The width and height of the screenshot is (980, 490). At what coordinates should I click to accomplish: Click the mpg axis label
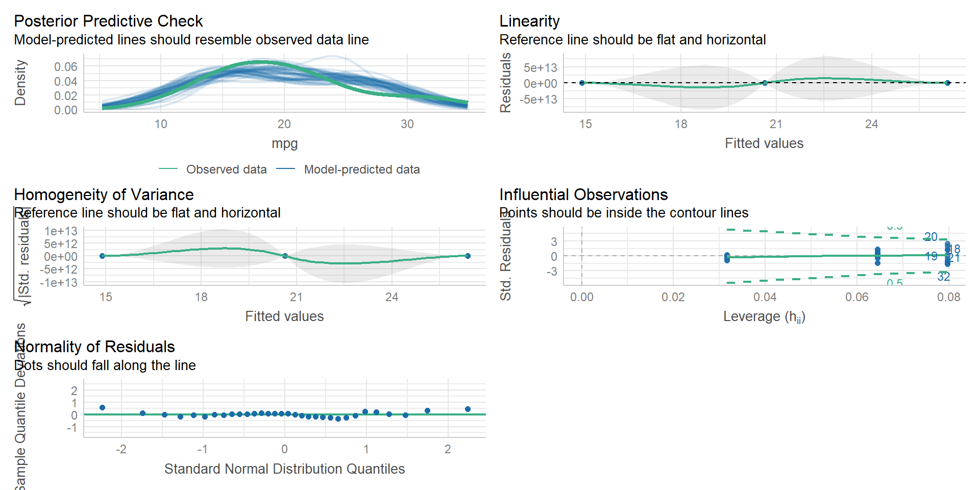[284, 143]
